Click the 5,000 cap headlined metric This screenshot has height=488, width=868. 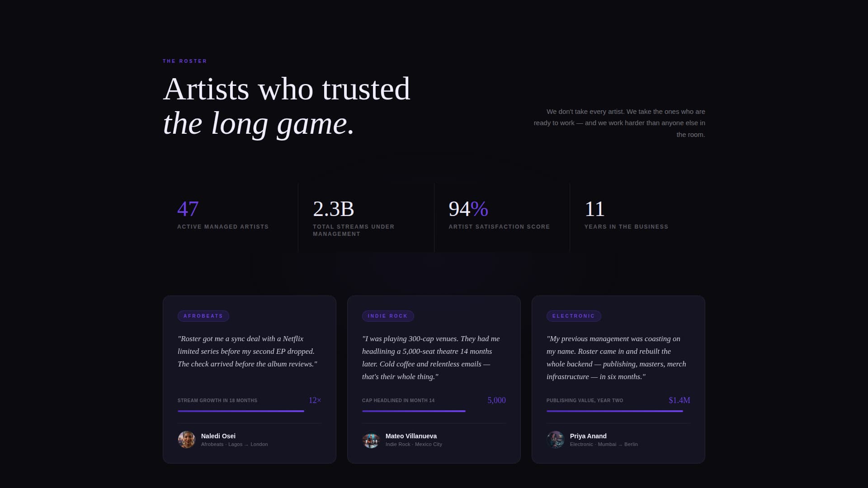tap(496, 400)
